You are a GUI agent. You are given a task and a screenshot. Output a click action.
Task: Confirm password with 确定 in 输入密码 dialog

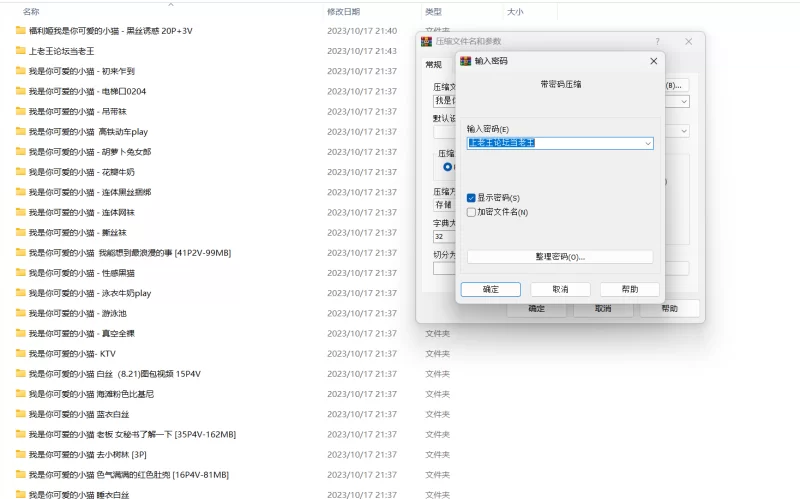[x=490, y=289]
